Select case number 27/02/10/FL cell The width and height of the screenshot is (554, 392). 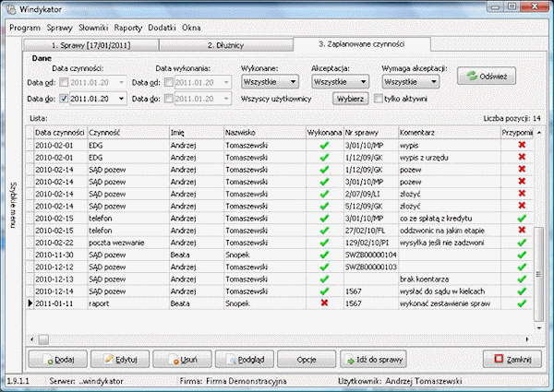point(370,231)
